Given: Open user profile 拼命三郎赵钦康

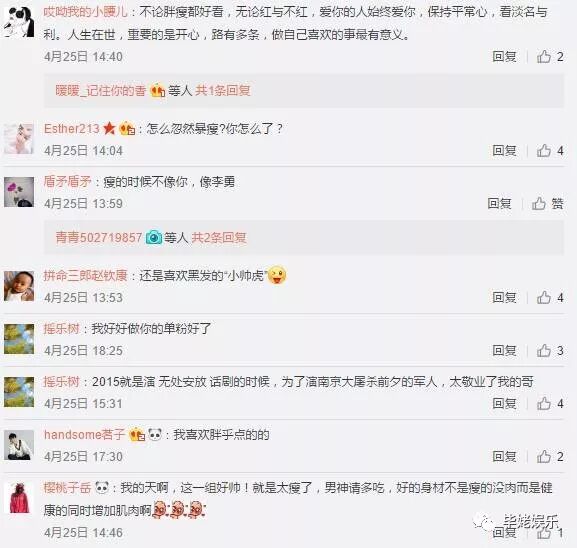Looking at the screenshot, I should click(85, 275).
